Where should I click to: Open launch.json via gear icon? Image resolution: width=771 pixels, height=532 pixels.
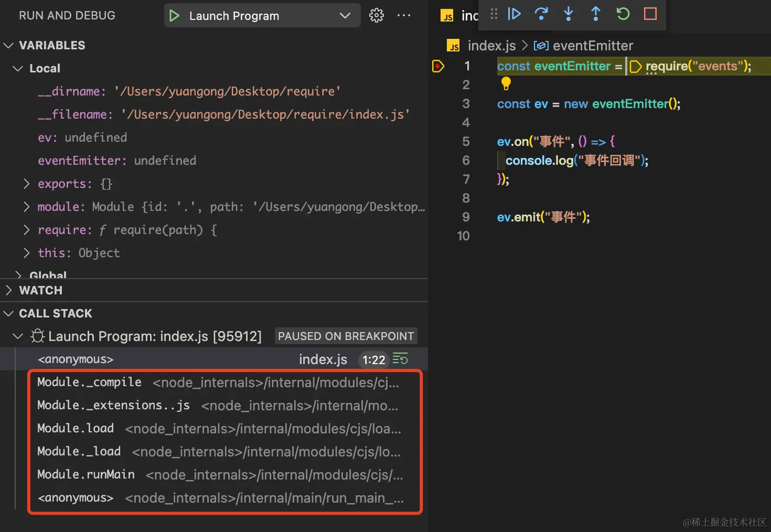tap(377, 16)
